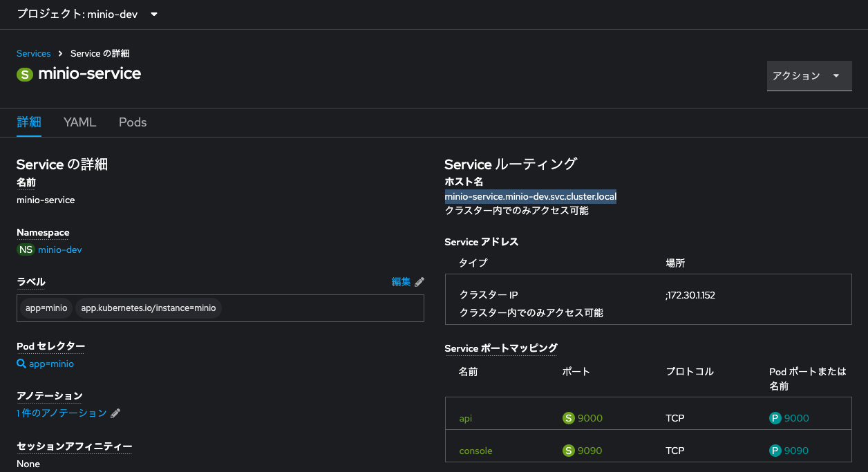Click the minio-service page title
This screenshot has height=472, width=868.
(90, 74)
